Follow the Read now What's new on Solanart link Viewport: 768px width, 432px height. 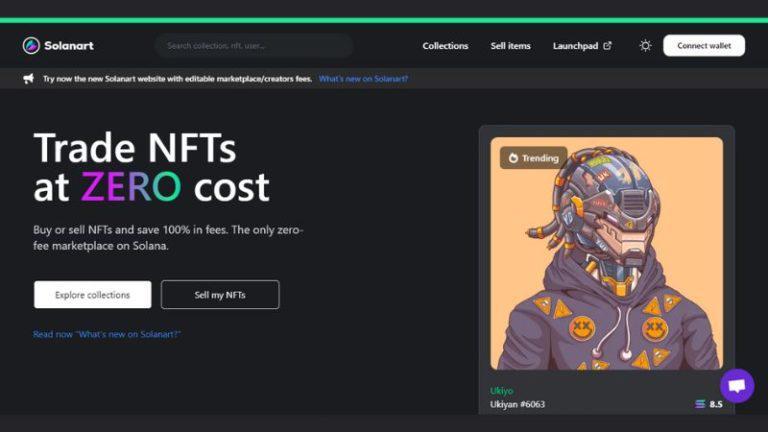pyautogui.click(x=107, y=335)
